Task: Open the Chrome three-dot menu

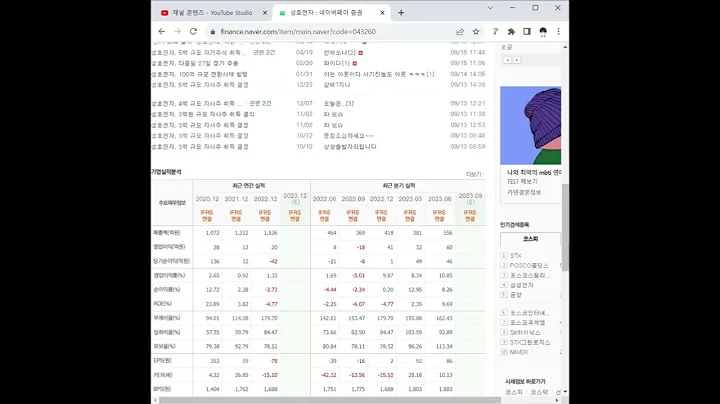Action: pyautogui.click(x=558, y=32)
